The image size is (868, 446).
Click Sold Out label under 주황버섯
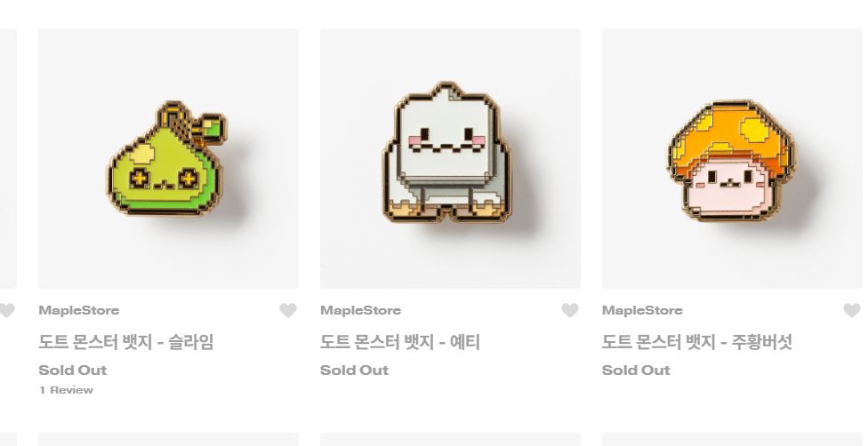point(636,370)
